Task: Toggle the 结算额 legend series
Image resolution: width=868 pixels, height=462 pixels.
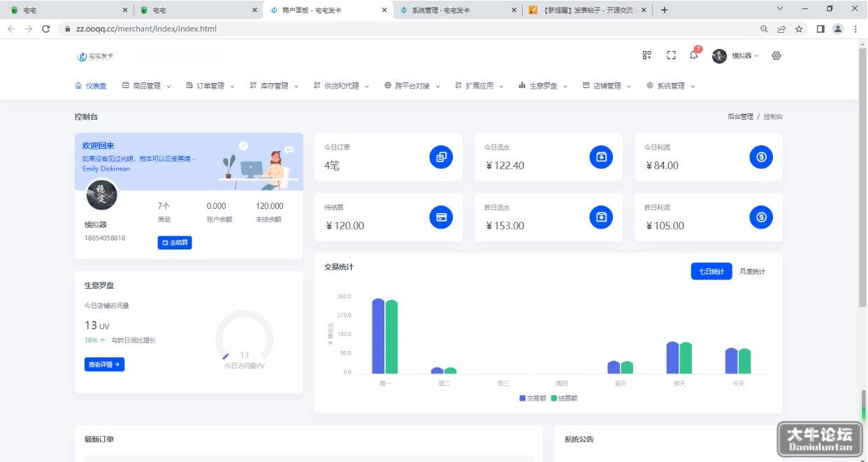Action: coord(565,398)
